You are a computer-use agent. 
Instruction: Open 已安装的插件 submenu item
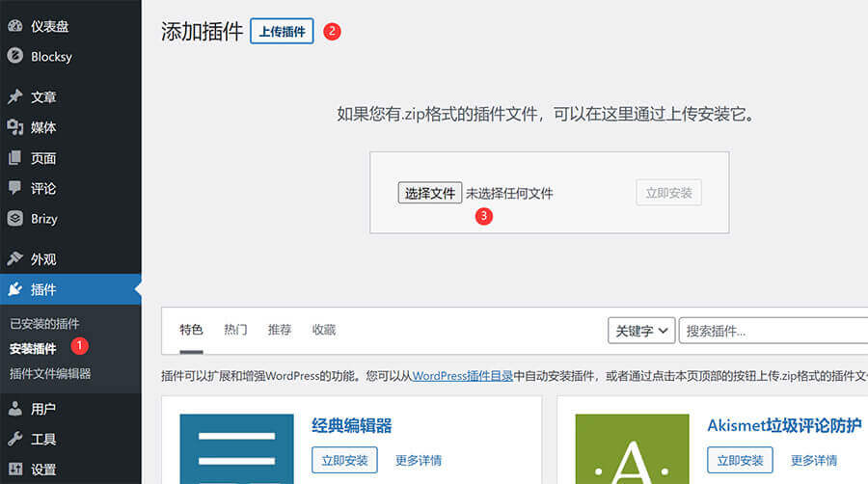(44, 324)
